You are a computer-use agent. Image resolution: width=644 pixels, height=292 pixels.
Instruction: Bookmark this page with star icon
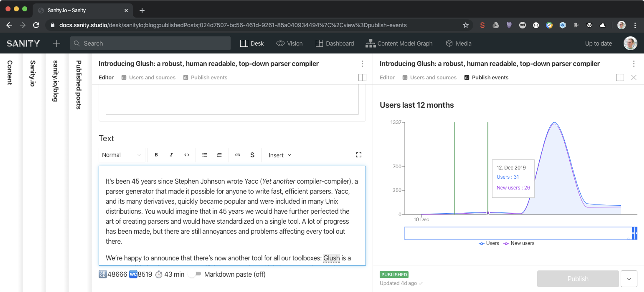click(466, 25)
